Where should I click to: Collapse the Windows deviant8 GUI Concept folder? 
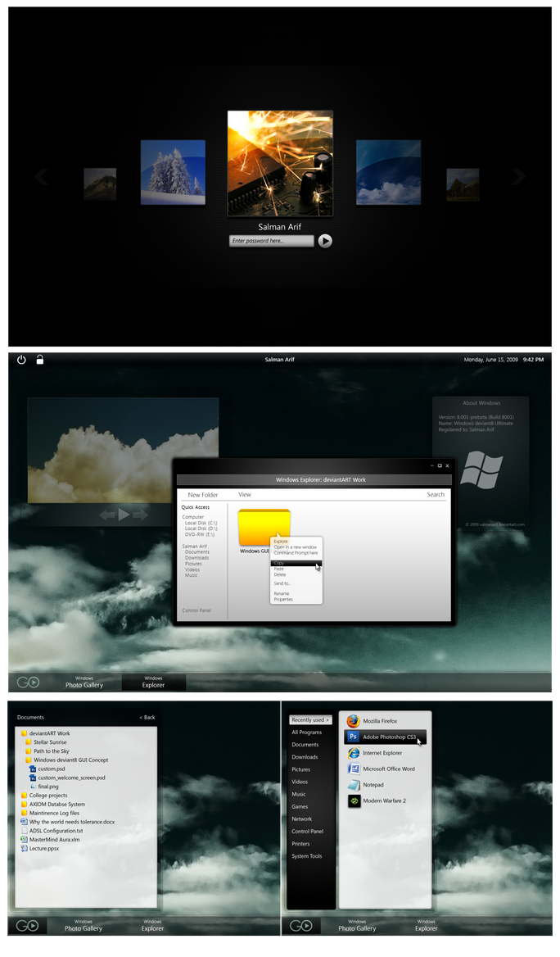67,760
